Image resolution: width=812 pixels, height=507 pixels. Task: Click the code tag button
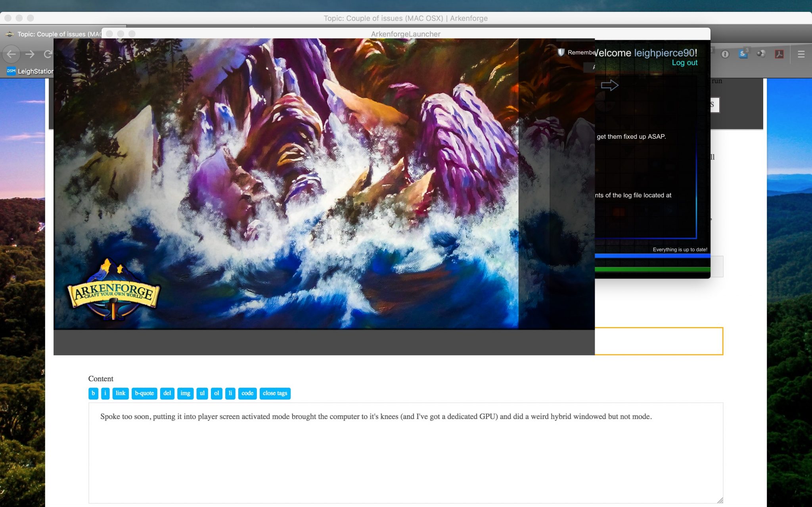247,393
